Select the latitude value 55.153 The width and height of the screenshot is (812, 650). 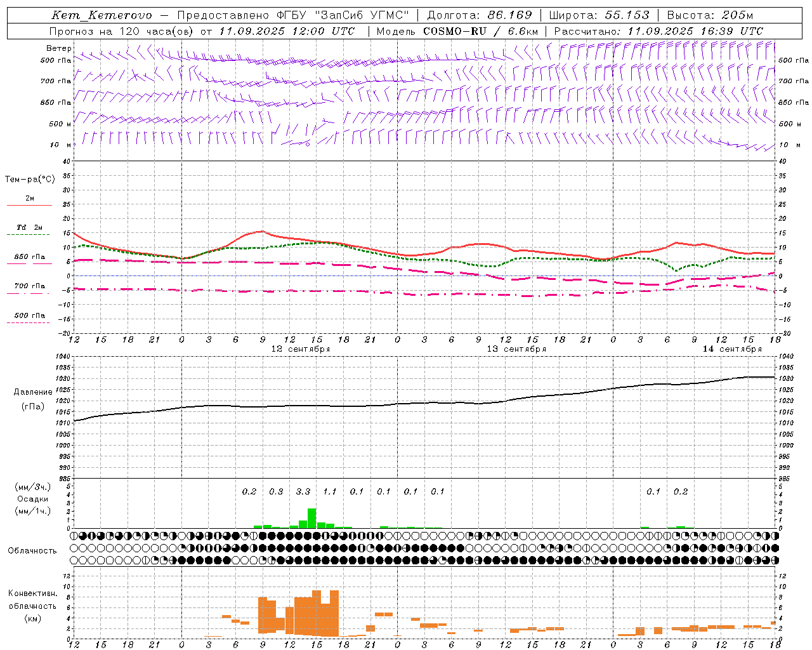click(628, 15)
